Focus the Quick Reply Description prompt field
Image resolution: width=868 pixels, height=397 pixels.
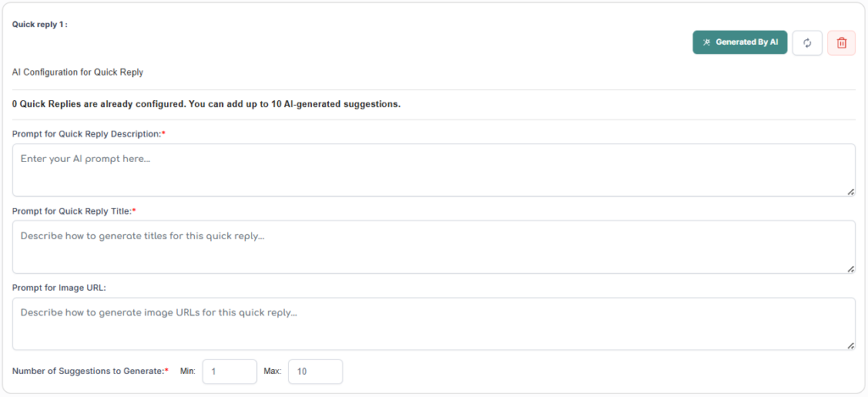pyautogui.click(x=432, y=170)
